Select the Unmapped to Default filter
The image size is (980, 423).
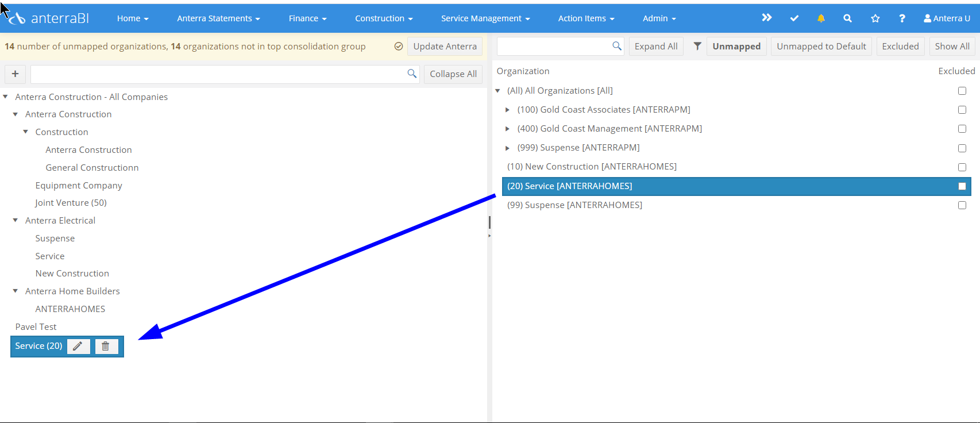click(x=821, y=46)
